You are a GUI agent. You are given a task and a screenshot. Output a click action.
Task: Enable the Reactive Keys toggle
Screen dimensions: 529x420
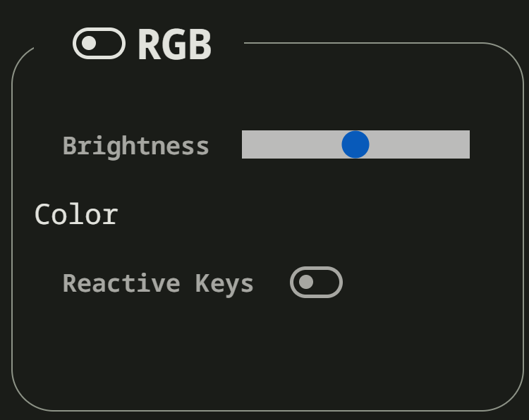(316, 283)
